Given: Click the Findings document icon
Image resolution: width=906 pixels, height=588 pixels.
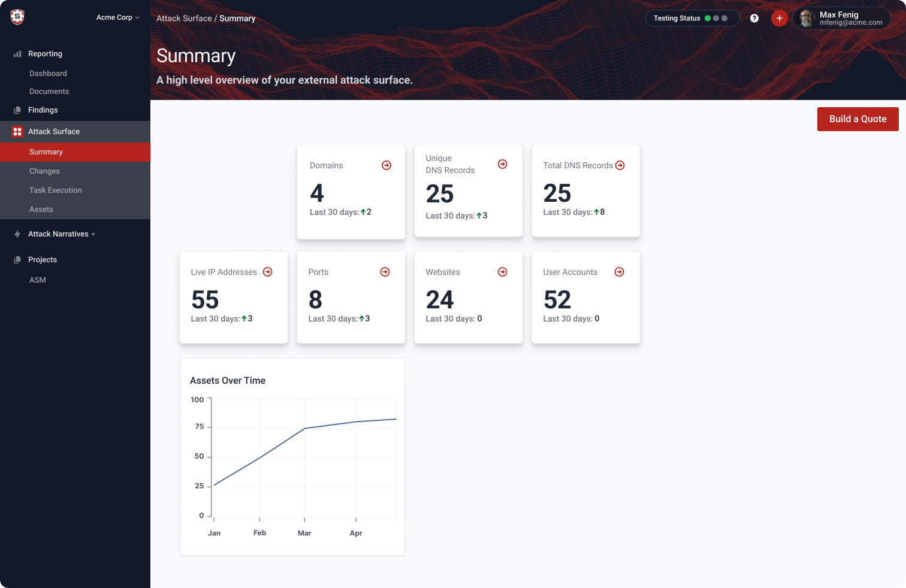Looking at the screenshot, I should (17, 110).
